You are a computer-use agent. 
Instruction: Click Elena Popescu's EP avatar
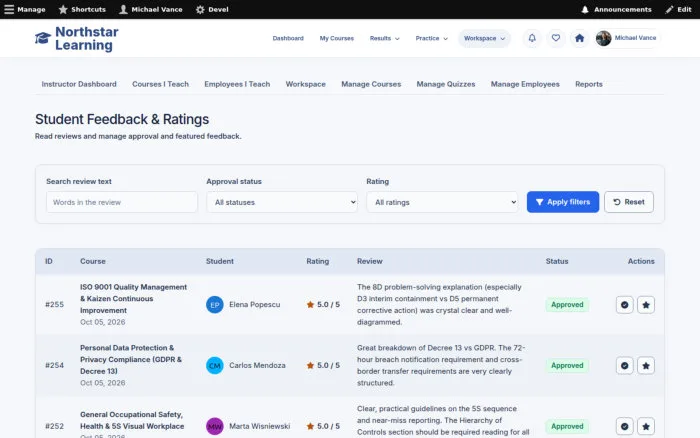click(215, 305)
